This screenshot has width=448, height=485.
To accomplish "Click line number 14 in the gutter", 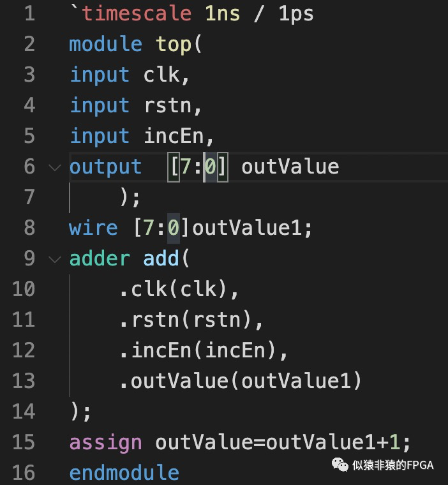I will pos(24,412).
